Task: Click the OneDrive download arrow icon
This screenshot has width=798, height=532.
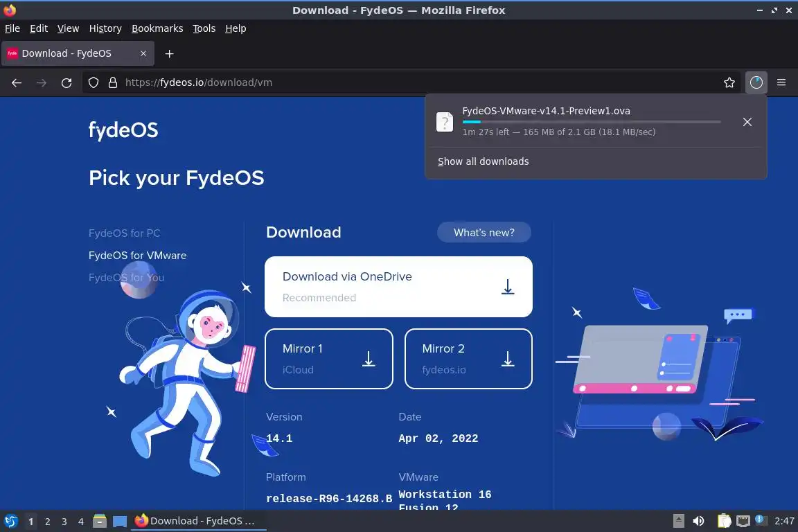Action: coord(507,287)
